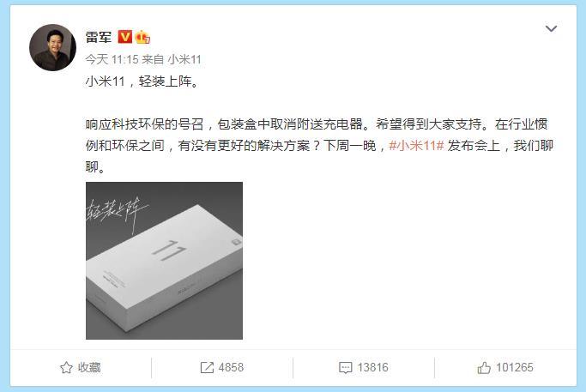The width and height of the screenshot is (586, 392).
Task: Click the 今天 11:15 post timestamp
Action: 112,59
